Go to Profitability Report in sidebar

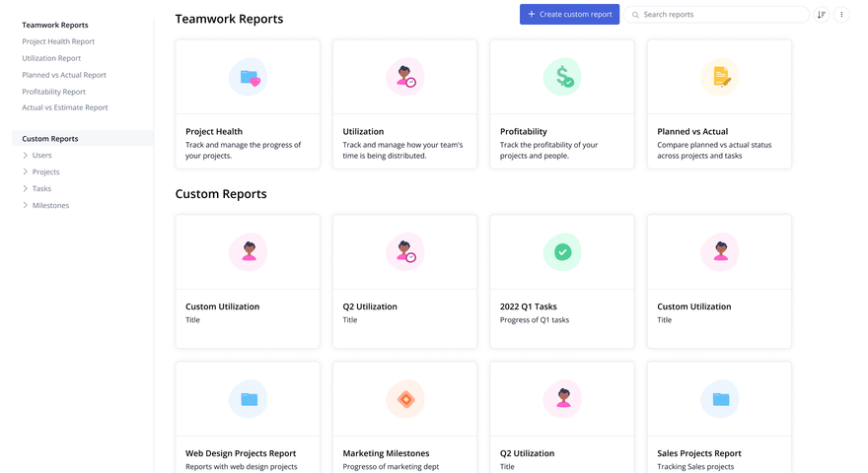53,92
